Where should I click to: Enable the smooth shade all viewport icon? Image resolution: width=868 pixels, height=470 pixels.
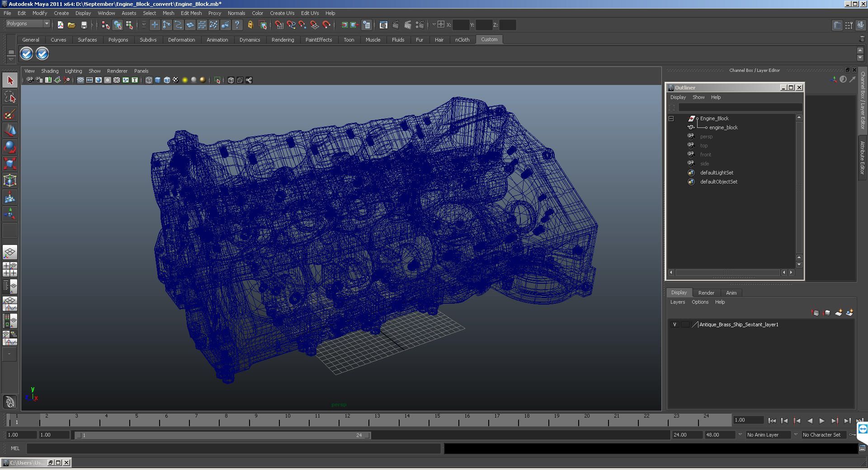[x=158, y=80]
